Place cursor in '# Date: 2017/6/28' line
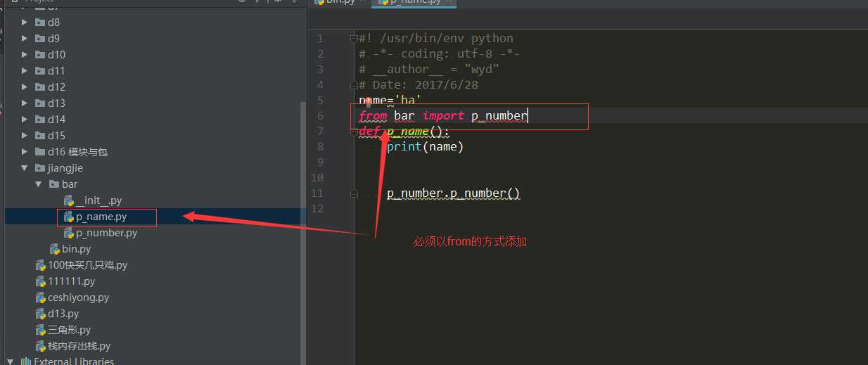This screenshot has width=868, height=365. [419, 84]
